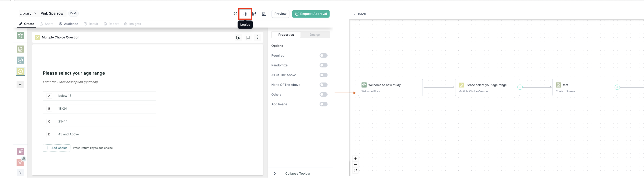Go back using the Back chevron

coord(355,14)
